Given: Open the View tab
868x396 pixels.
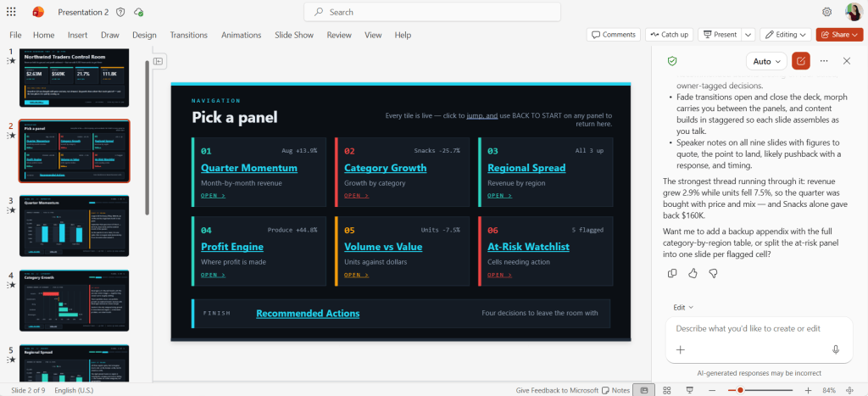Looking at the screenshot, I should tap(373, 35).
